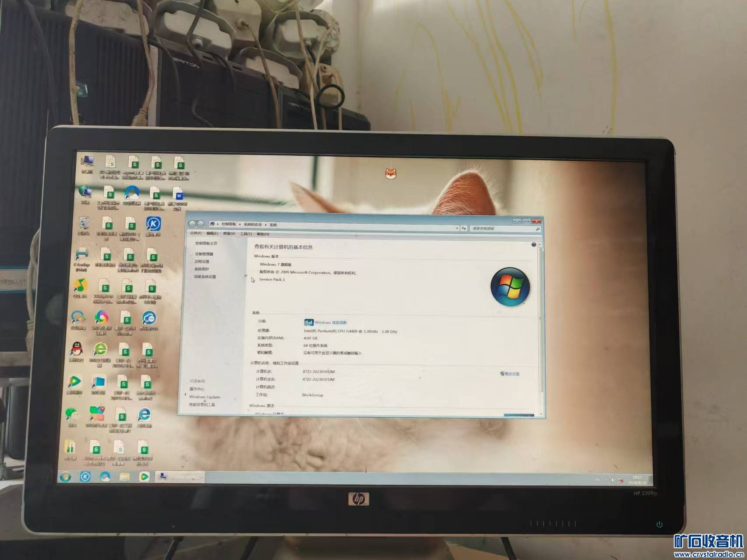The image size is (747, 560).
Task: Open the 查看(V) menu
Action: (229, 234)
